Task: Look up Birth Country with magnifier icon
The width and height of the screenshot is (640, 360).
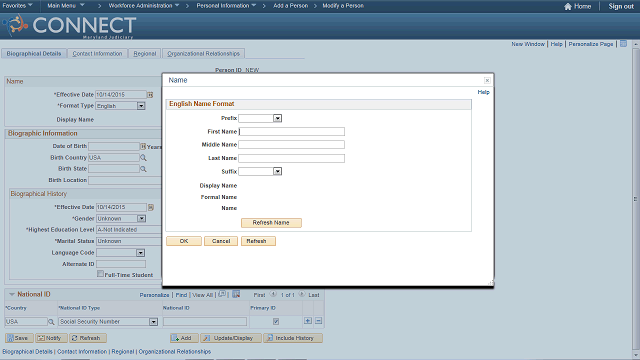Action: [143, 158]
